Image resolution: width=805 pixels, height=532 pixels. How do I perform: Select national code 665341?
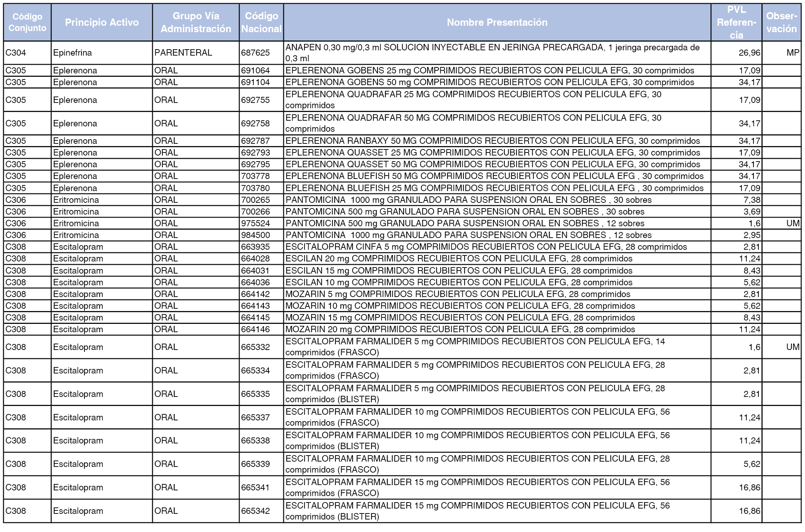point(261,487)
